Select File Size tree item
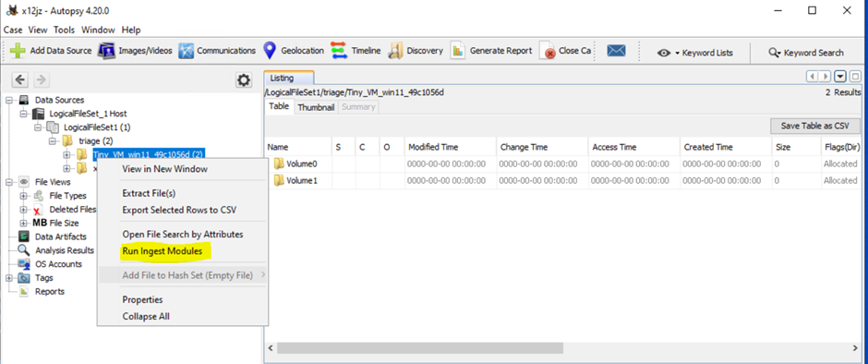Screen dimensions: 868x364 [x=64, y=223]
